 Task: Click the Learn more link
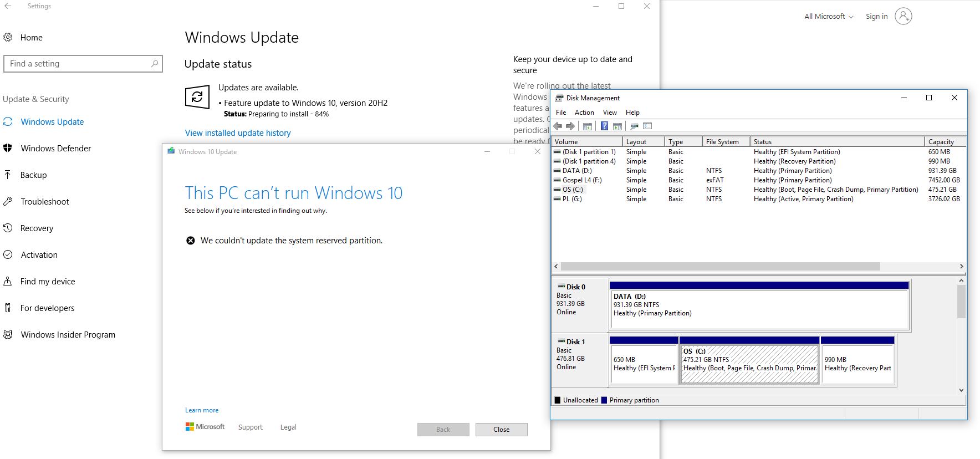(202, 410)
